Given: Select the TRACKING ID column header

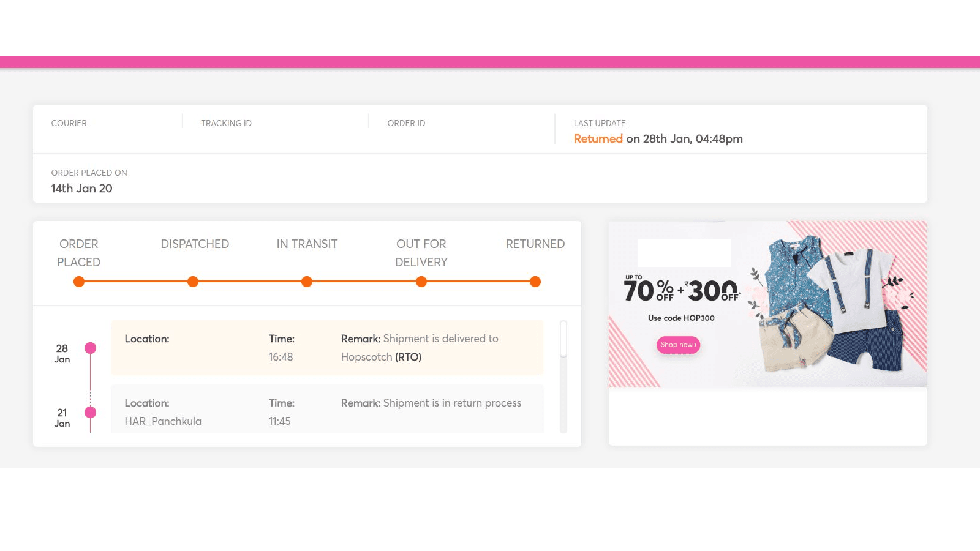Looking at the screenshot, I should pyautogui.click(x=226, y=123).
